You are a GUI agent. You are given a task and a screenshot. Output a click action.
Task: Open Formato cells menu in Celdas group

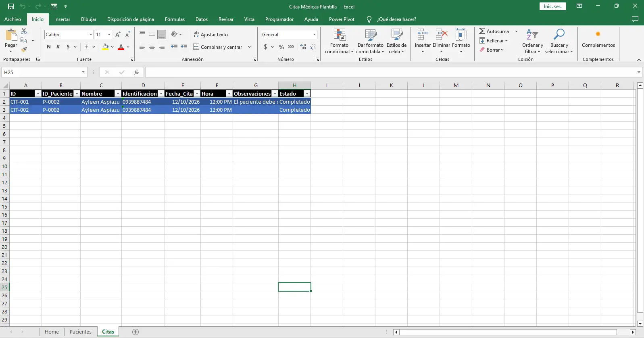click(x=461, y=41)
